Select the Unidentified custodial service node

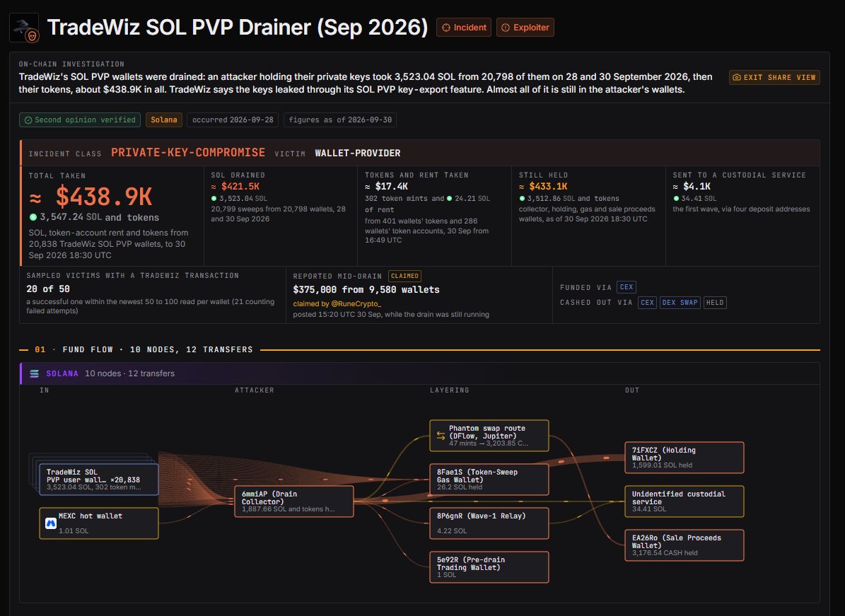[x=684, y=501]
